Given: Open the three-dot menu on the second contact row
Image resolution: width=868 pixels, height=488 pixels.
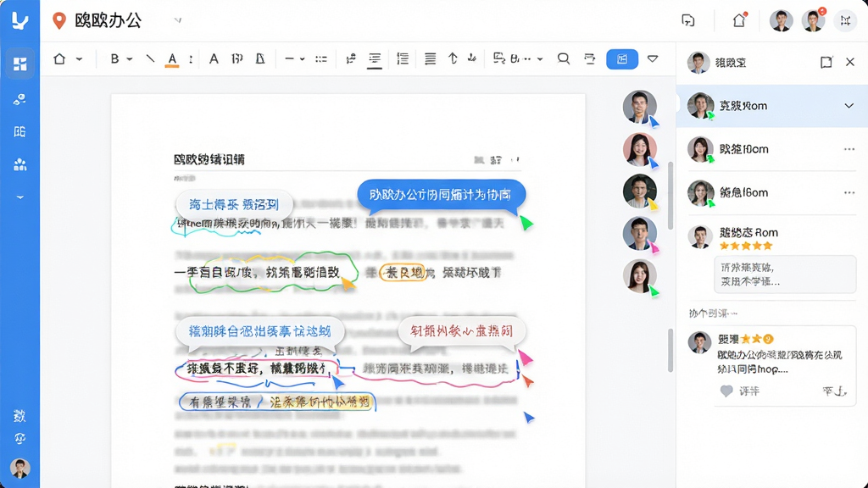Looking at the screenshot, I should tap(849, 149).
